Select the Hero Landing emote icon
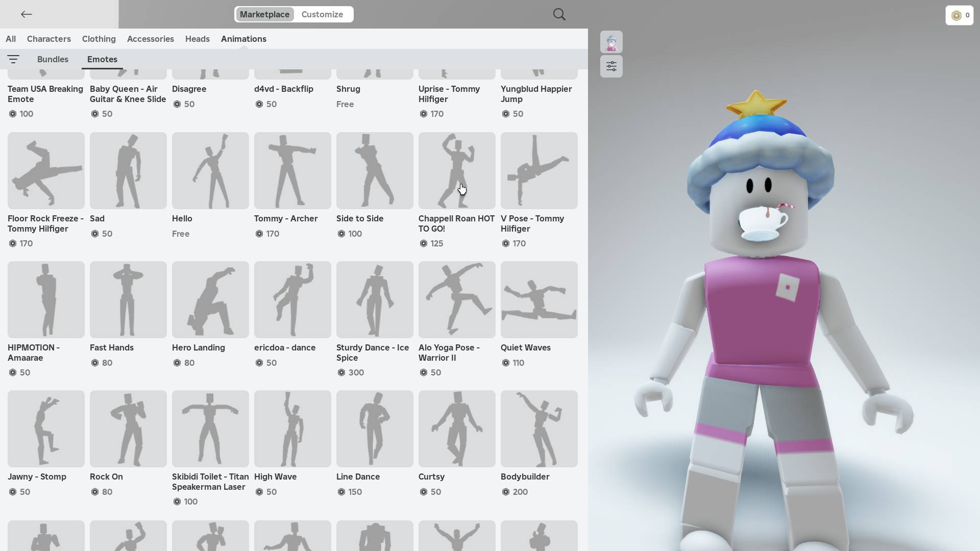 click(210, 299)
